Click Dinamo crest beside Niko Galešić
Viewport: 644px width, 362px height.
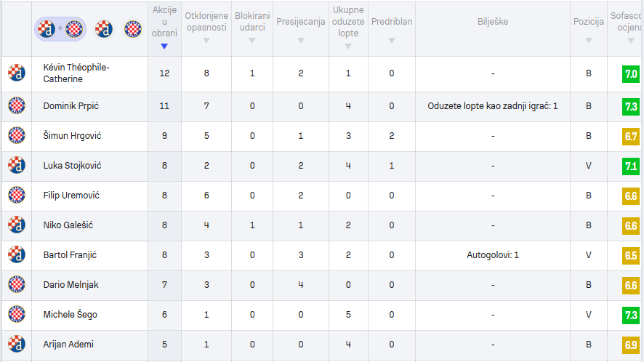pos(17,225)
